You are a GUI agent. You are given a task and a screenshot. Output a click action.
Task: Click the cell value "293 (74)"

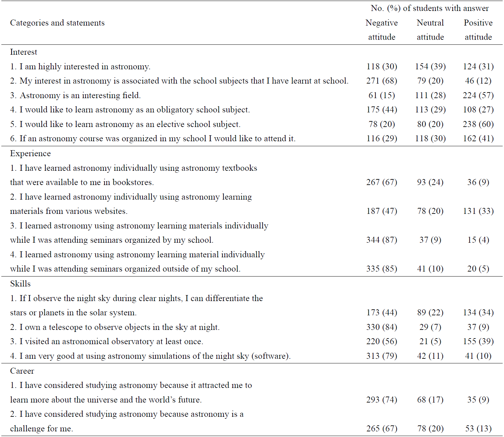382,400
